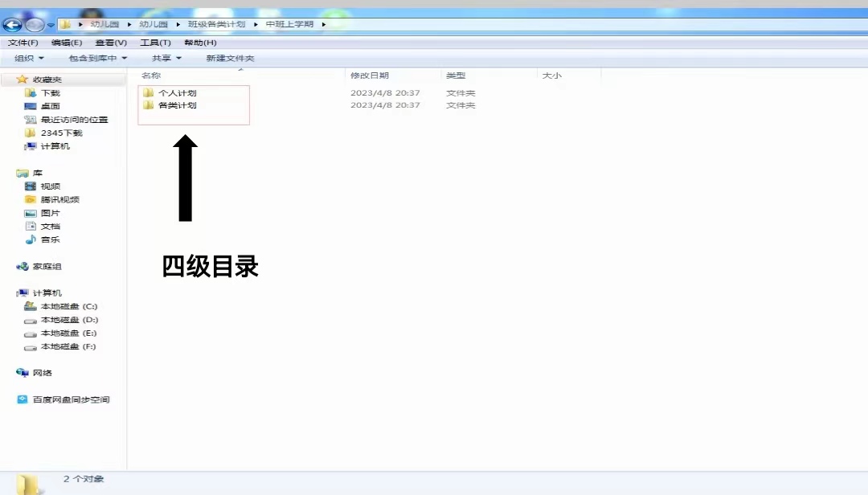Open the 各类计划 folder icon
This screenshot has height=495, width=868.
coord(148,105)
